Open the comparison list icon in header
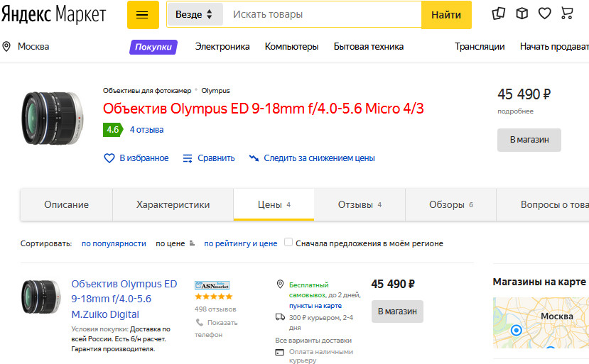 (499, 14)
